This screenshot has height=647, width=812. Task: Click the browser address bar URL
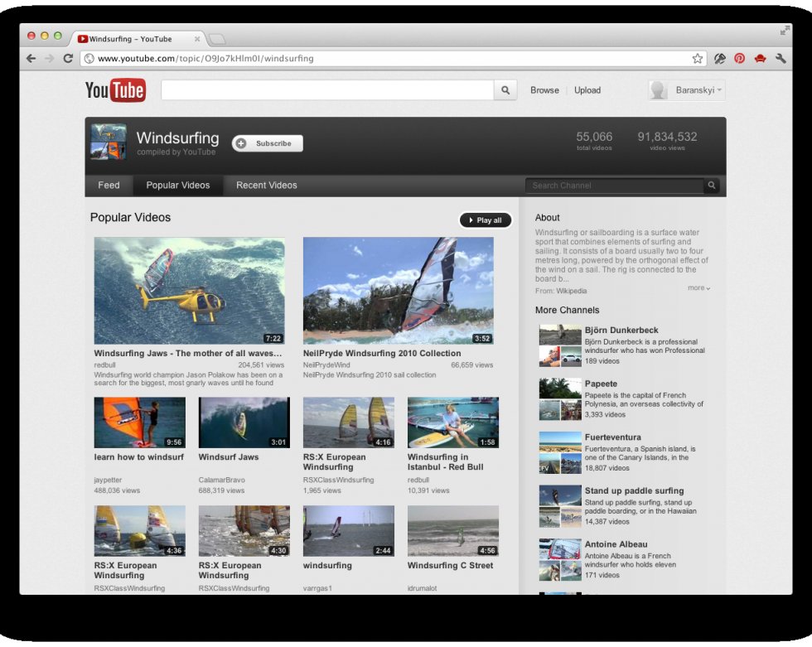205,59
